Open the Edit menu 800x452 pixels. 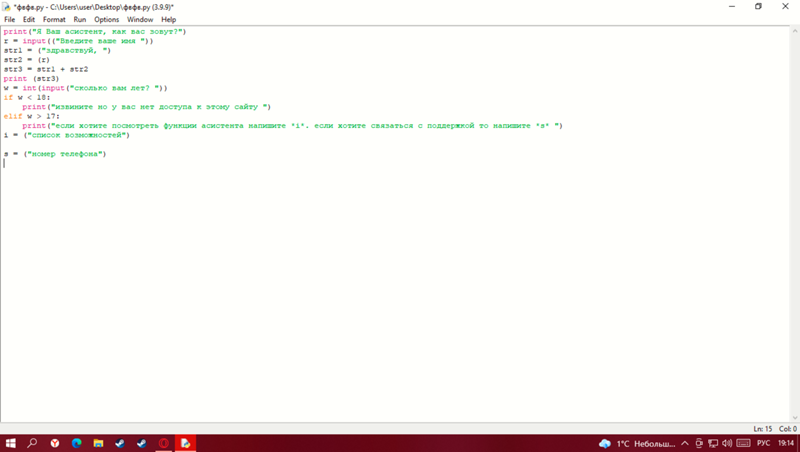[x=29, y=19]
